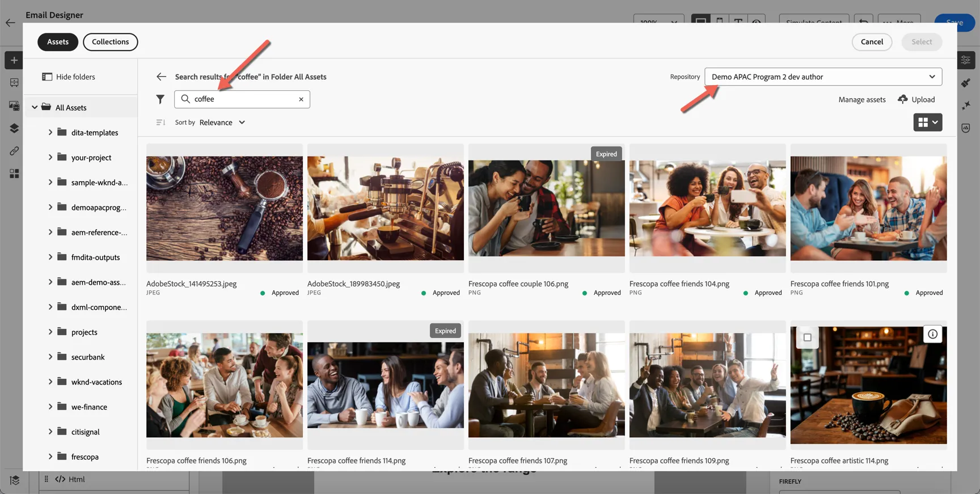Switch to the Assets tab
980x494 pixels.
pyautogui.click(x=58, y=42)
